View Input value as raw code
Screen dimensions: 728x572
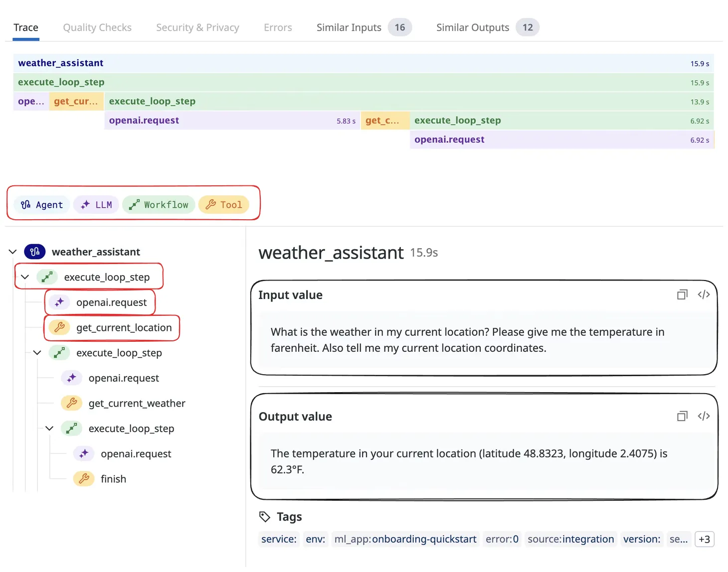click(x=704, y=294)
